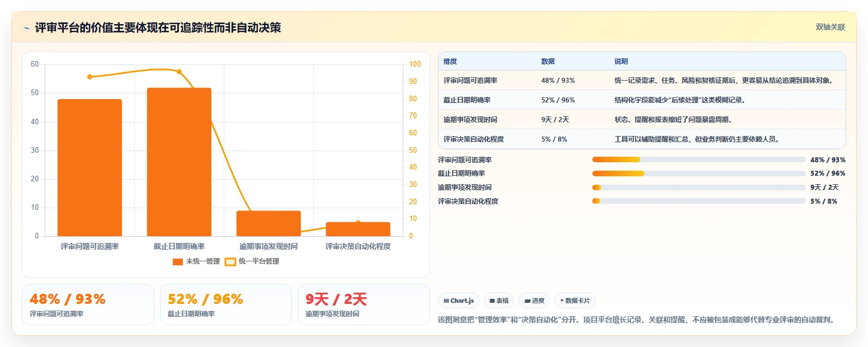Click the 截止日期明确率 x-axis label
Image resolution: width=868 pixels, height=347 pixels.
tap(179, 246)
